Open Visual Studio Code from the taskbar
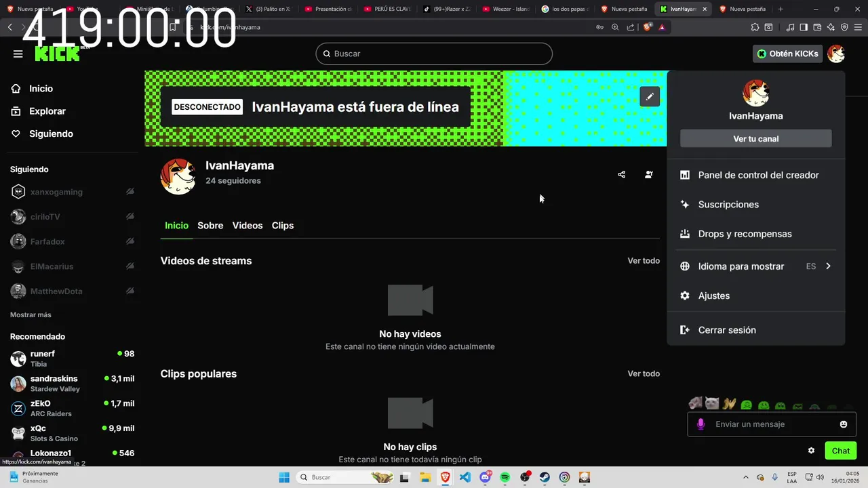This screenshot has height=488, width=868. point(465,477)
